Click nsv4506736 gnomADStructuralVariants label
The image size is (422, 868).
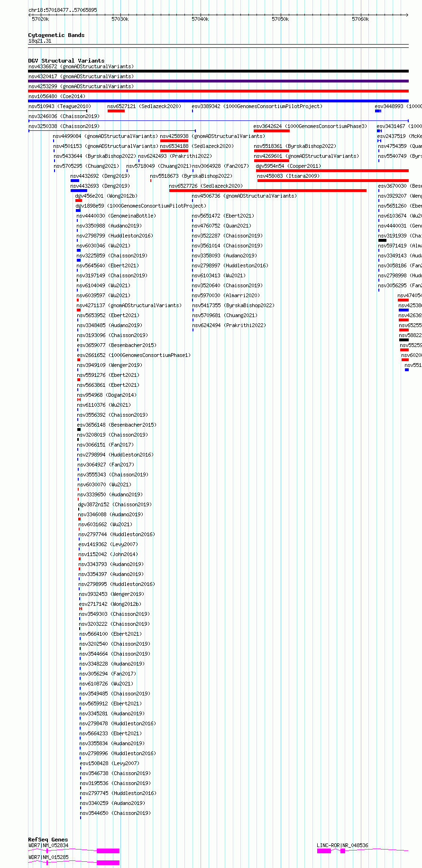click(x=245, y=196)
